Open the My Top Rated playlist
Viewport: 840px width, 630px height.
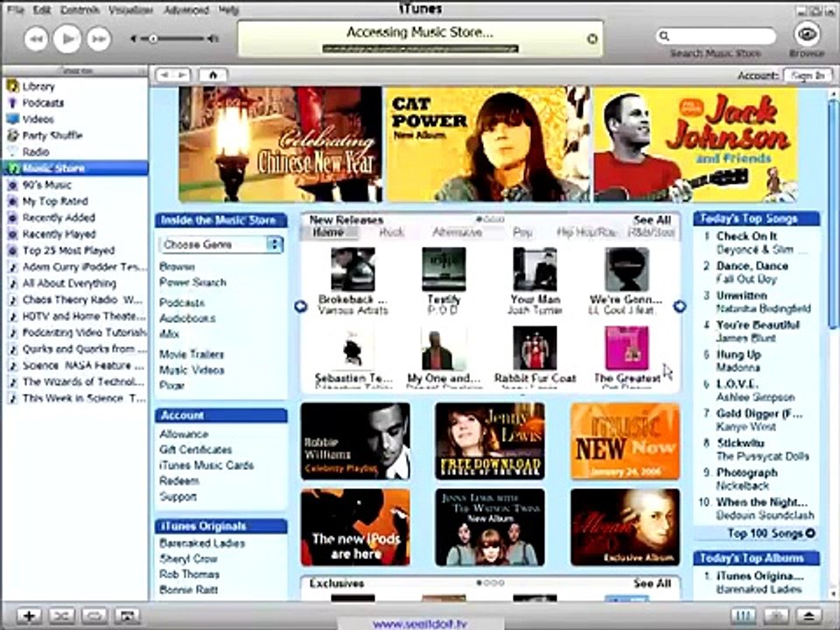click(74, 201)
